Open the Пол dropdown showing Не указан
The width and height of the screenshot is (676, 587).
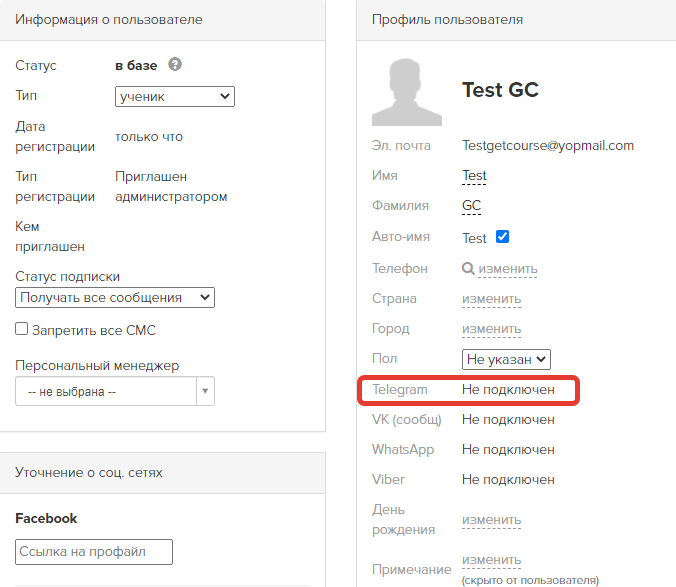[x=506, y=359]
